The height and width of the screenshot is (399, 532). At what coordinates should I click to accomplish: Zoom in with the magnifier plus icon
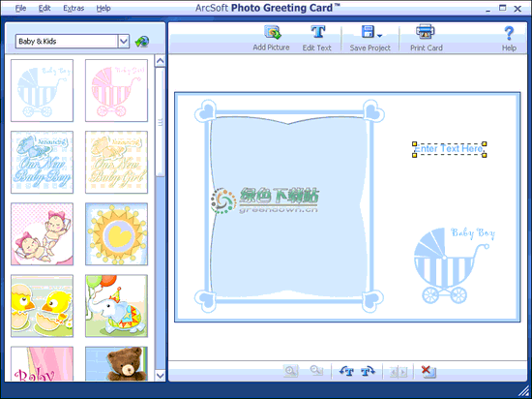tap(291, 371)
